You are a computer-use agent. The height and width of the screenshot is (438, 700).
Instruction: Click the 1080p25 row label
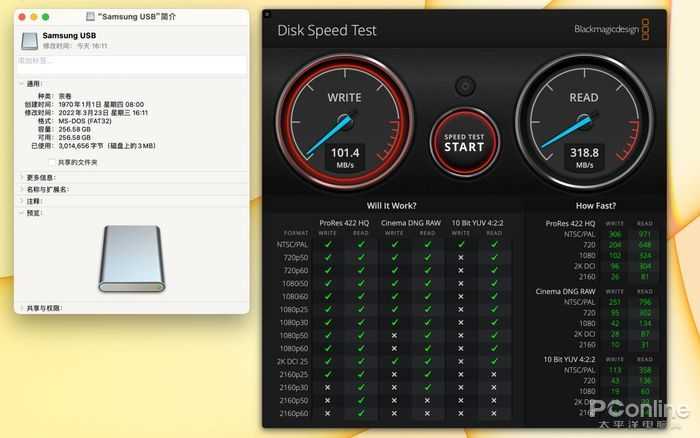(294, 309)
